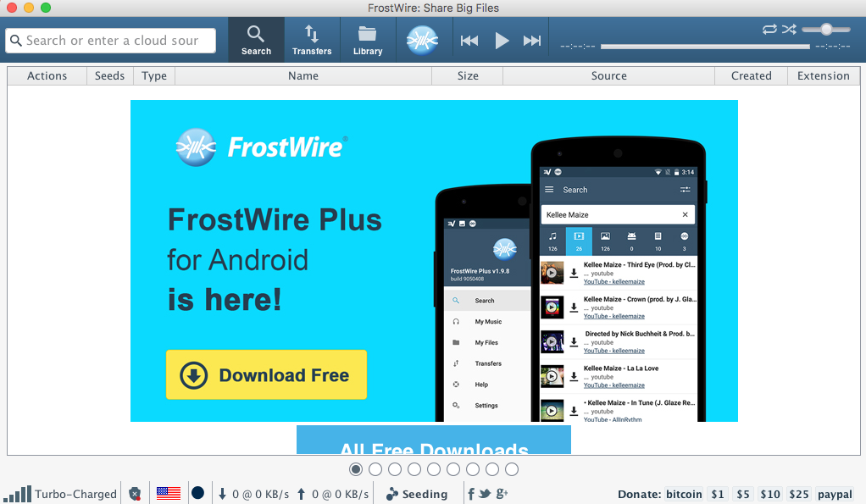Adjust the volume slider

825,29
